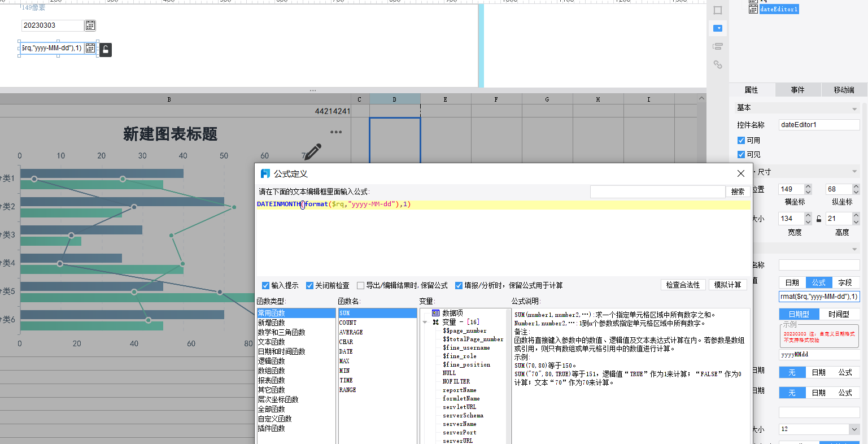The image size is (868, 444).
Task: Open the three-dot menu on the chart
Action: click(x=336, y=132)
